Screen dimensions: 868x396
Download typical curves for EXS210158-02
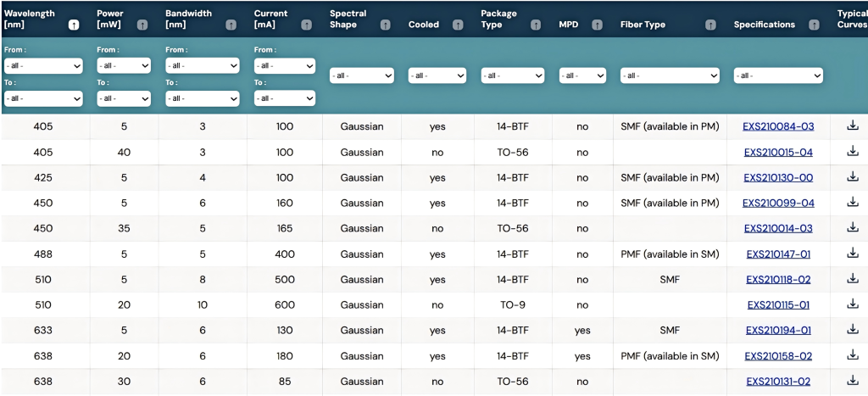[x=853, y=355]
